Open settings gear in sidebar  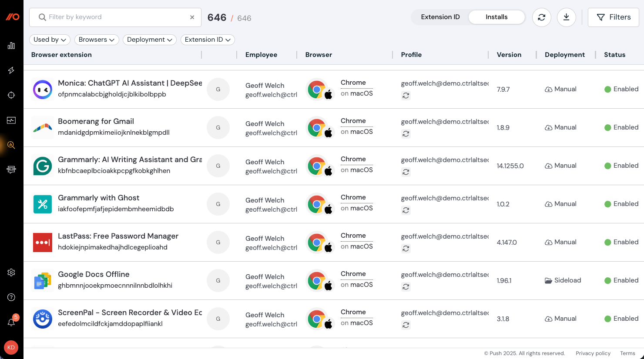point(11,273)
